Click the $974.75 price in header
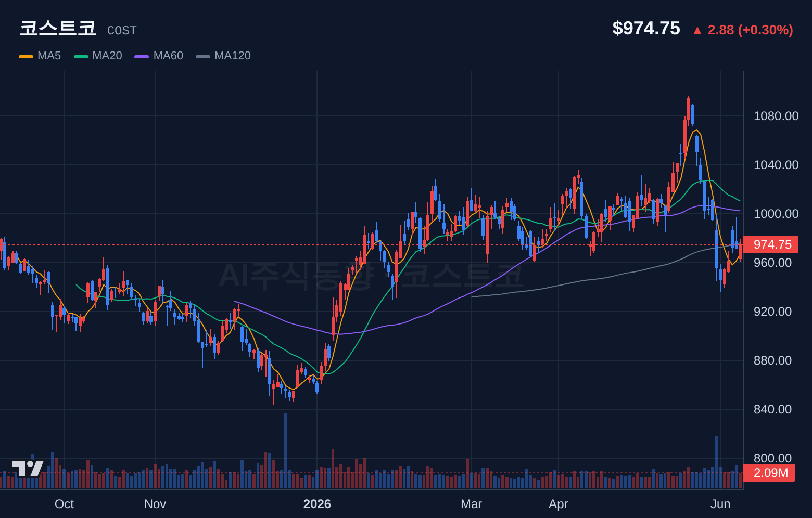Viewport: 812px width, 518px height. click(646, 28)
